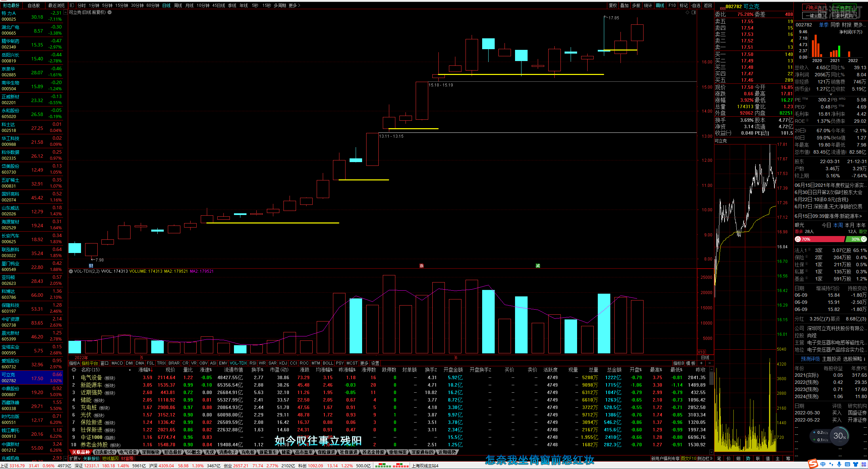Image resolution: width=868 pixels, height=469 pixels.
Task: Click the scroll-down arrow of the related list
Action: [711, 452]
